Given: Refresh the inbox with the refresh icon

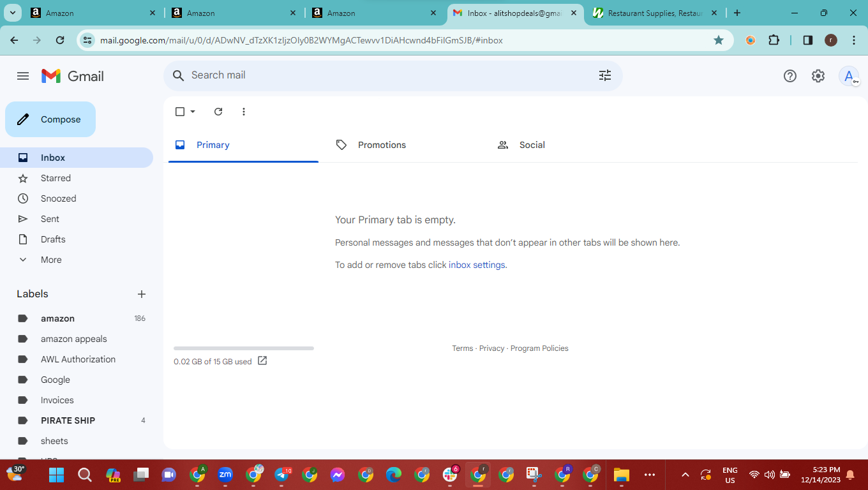Looking at the screenshot, I should pyautogui.click(x=218, y=112).
